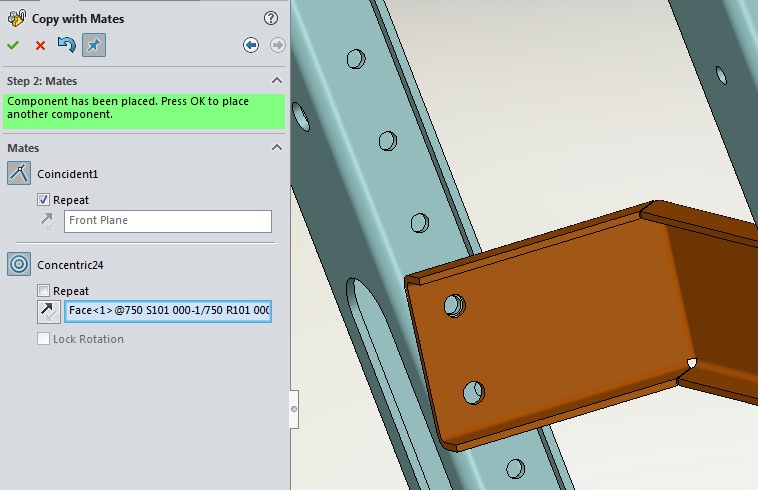Viewport: 758px width, 490px height.
Task: Collapse the Step 2: Mates section
Action: [x=277, y=80]
